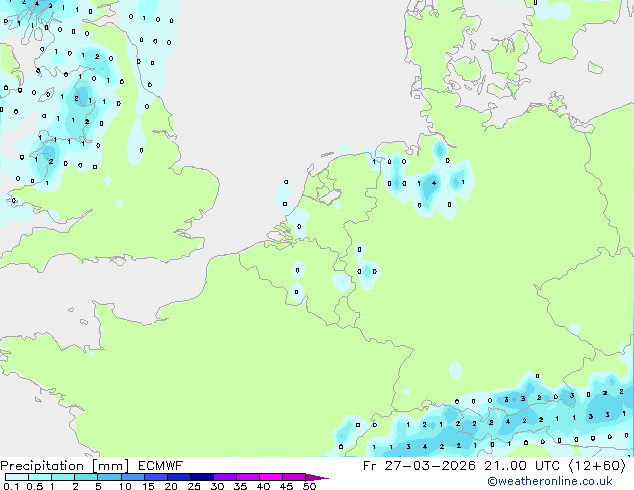Click the '10' legend scale label
This screenshot has height=490, width=634.
coord(125,486)
